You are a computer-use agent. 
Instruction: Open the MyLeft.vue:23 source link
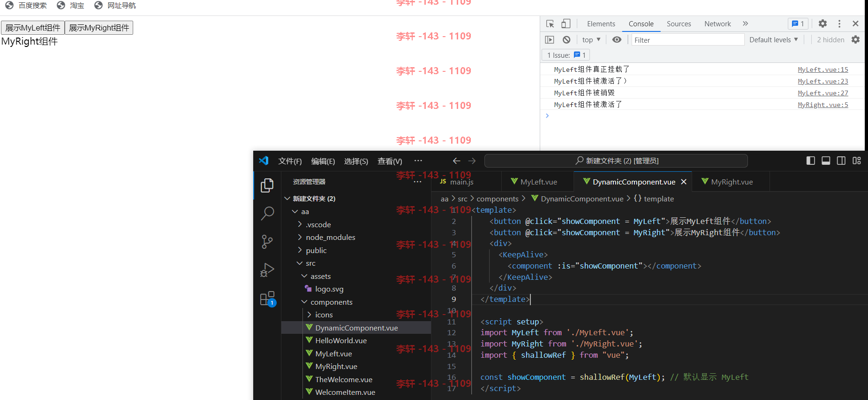(x=823, y=81)
